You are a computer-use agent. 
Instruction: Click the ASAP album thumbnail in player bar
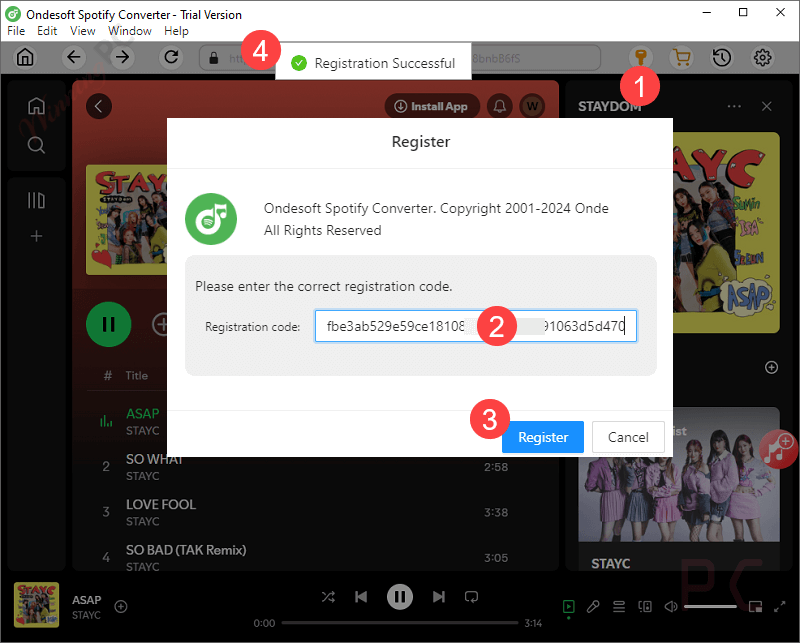(x=36, y=605)
